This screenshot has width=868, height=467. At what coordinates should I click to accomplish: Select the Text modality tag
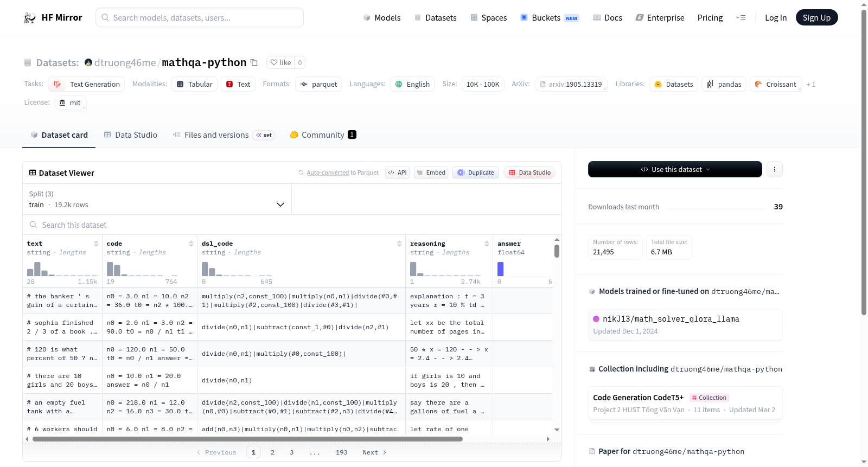pyautogui.click(x=238, y=84)
